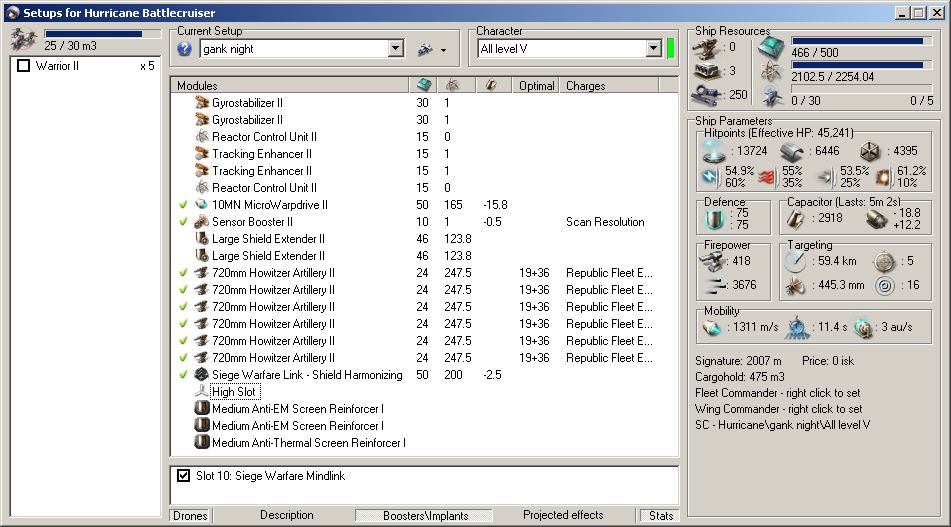The width and height of the screenshot is (951, 527).
Task: Click the Firepower turret DPS icon
Action: click(711, 261)
